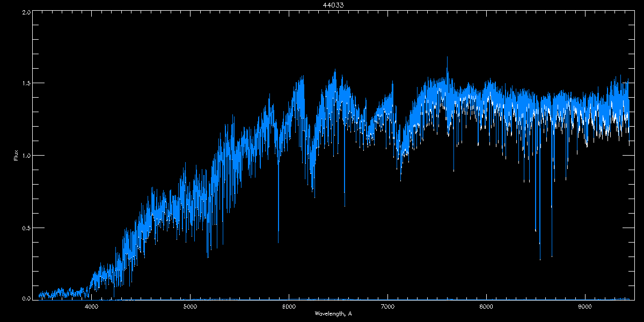Click the 5000 x-axis tick label

[190, 307]
